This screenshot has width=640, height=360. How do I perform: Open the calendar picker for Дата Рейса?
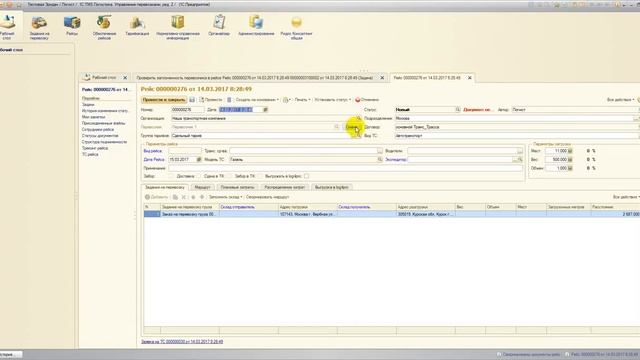(199, 160)
